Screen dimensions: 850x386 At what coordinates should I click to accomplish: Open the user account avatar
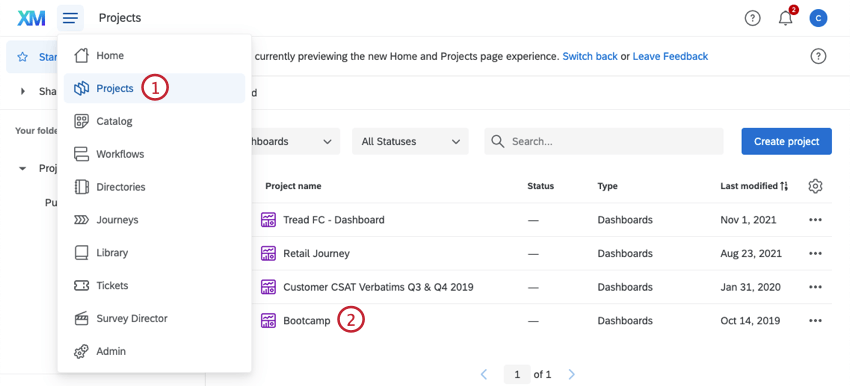coord(818,18)
